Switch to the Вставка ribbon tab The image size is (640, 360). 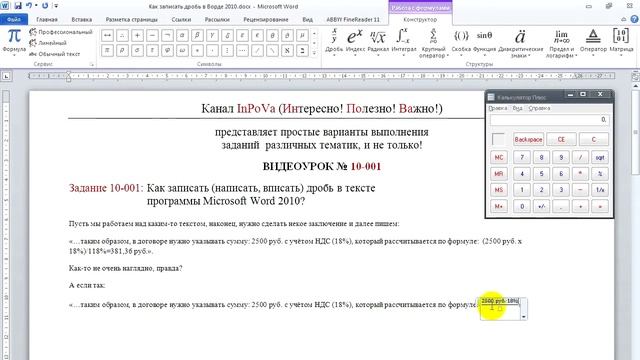pyautogui.click(x=82, y=20)
